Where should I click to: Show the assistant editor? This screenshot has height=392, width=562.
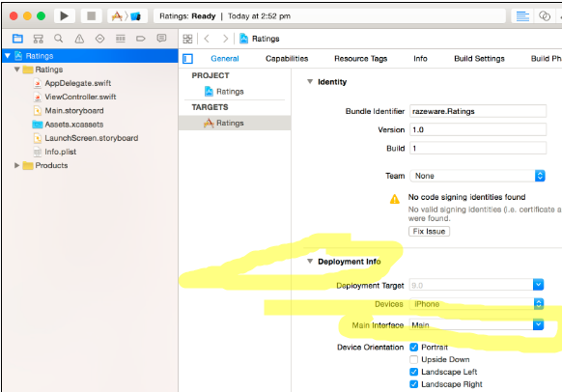545,16
